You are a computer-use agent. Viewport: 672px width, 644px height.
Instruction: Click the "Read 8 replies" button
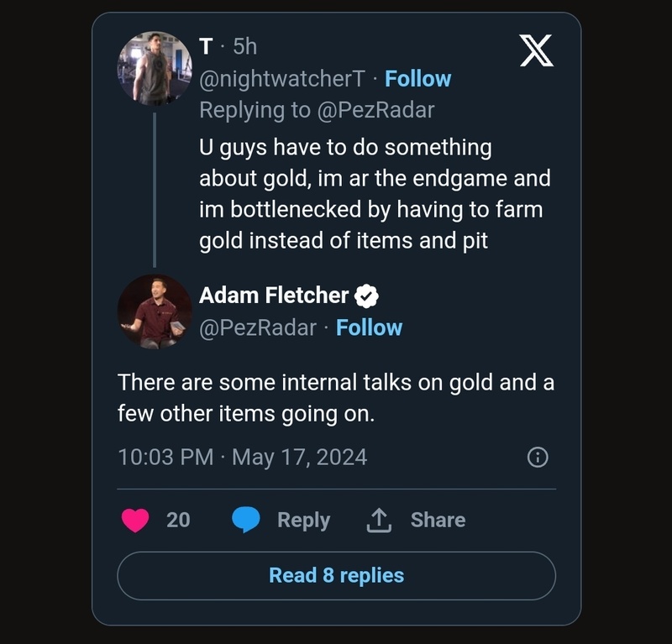336,575
